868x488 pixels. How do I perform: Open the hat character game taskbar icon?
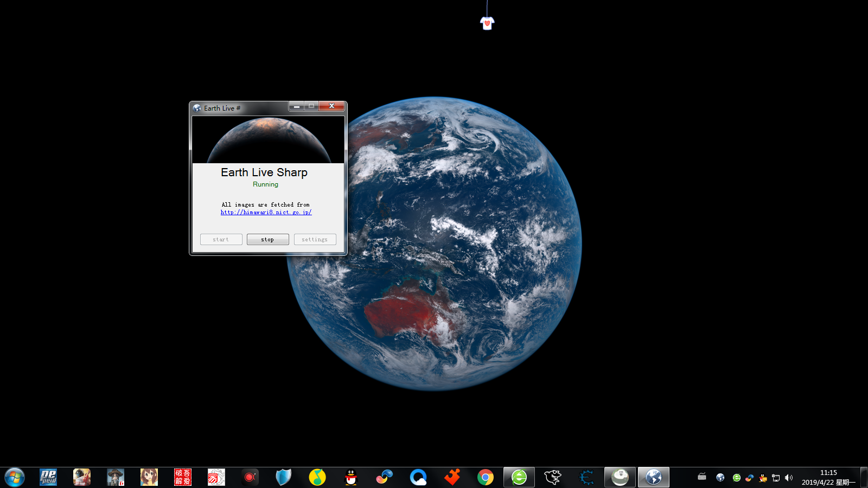pyautogui.click(x=116, y=477)
